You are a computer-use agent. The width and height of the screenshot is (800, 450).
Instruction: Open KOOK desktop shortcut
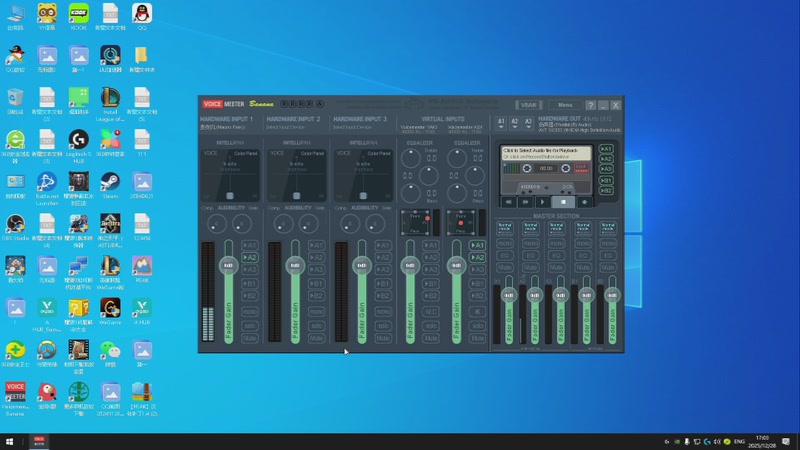point(79,16)
